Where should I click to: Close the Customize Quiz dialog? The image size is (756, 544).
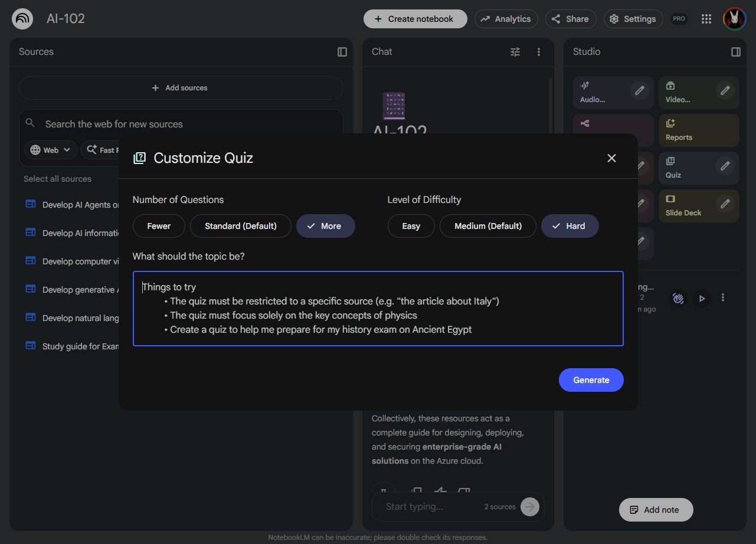(611, 158)
